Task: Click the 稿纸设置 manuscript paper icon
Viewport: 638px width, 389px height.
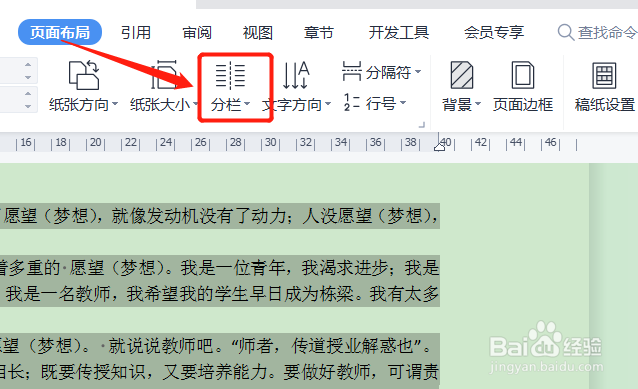Action: [604, 75]
